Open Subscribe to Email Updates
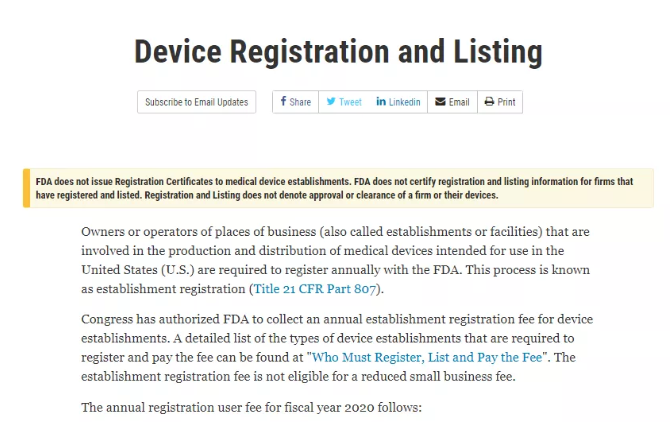The image size is (670, 443). (197, 102)
